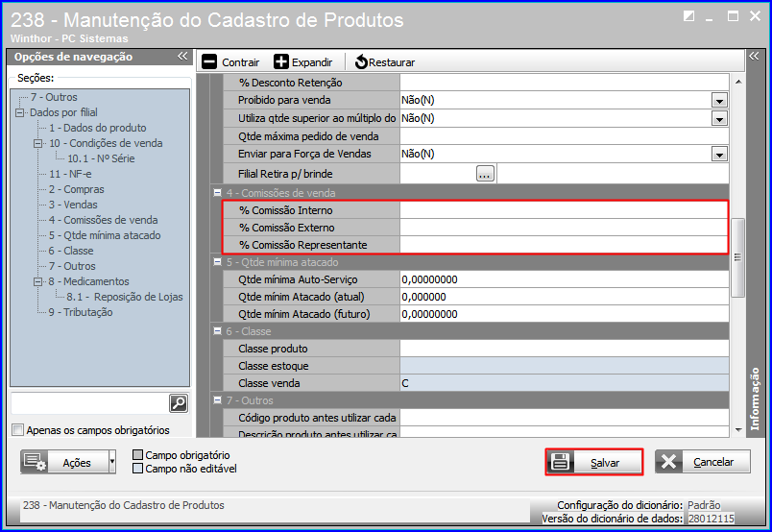Viewport: 772px width, 532px height.
Task: Click the Salvar button
Action: coord(594,462)
